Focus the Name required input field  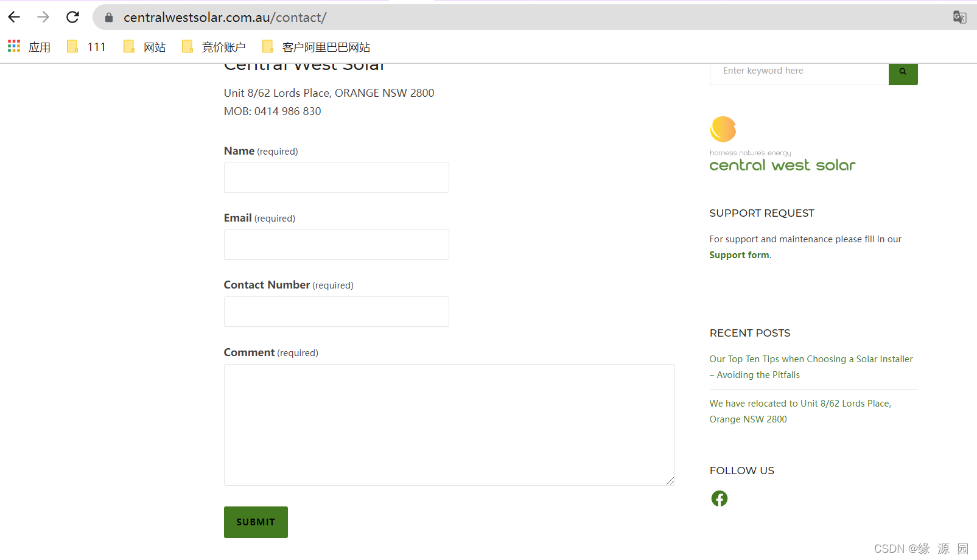point(336,178)
